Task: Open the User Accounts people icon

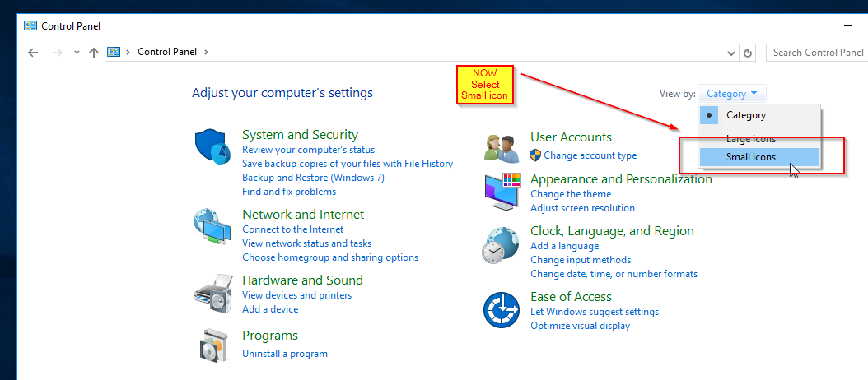Action: (502, 148)
